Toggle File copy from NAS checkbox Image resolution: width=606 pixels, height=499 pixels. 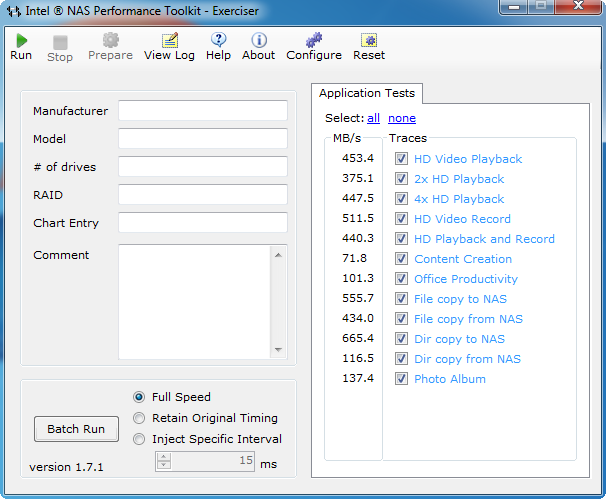[401, 318]
